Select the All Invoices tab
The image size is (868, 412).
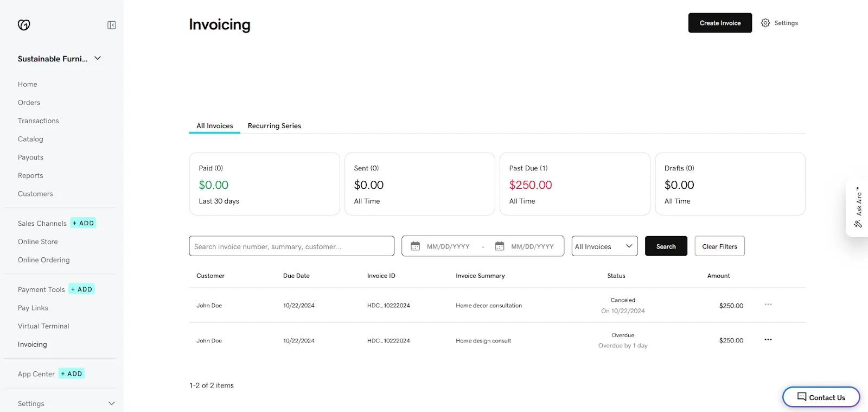click(215, 126)
